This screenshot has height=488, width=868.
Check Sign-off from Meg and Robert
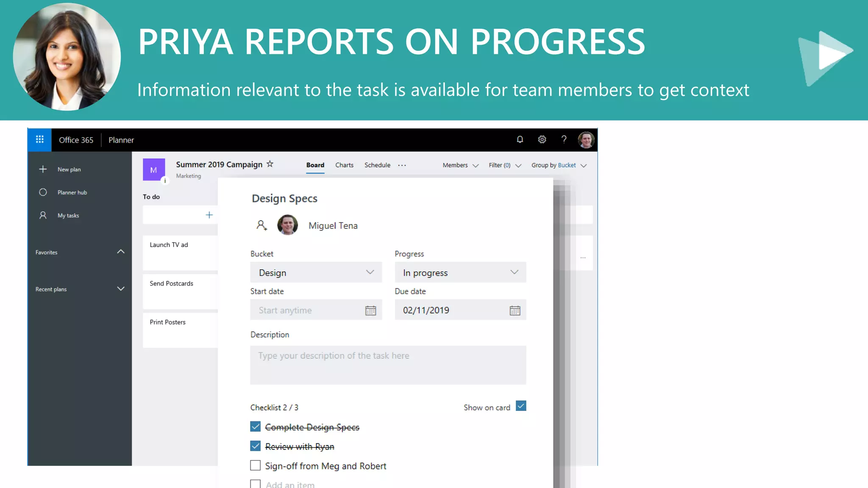click(x=255, y=466)
